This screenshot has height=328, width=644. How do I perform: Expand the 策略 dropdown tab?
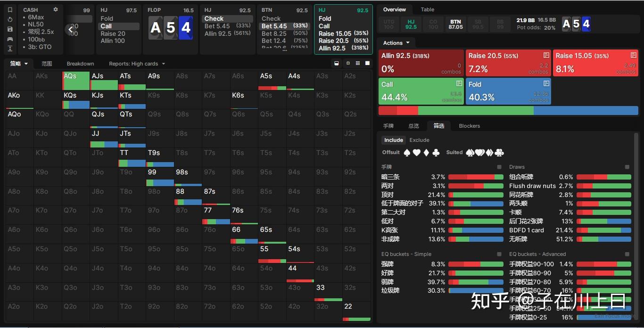[x=19, y=64]
